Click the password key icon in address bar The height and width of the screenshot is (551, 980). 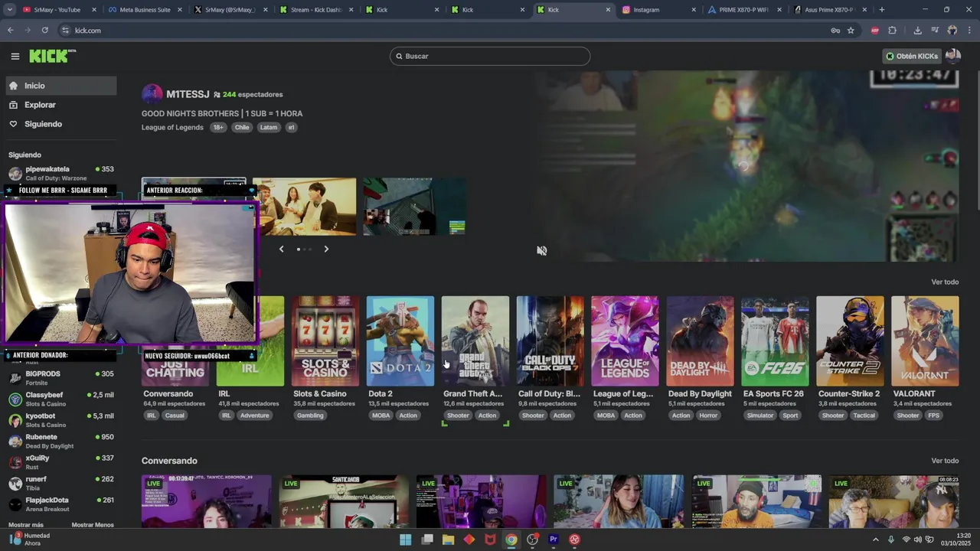tap(835, 31)
